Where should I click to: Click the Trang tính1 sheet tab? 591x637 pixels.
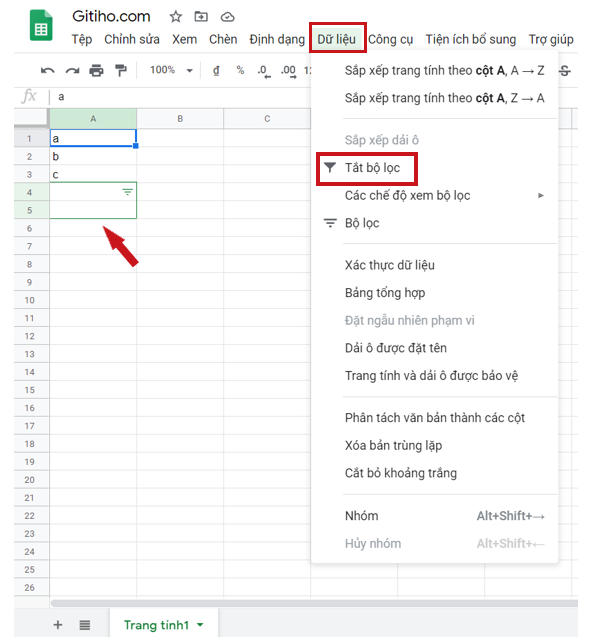click(x=163, y=625)
